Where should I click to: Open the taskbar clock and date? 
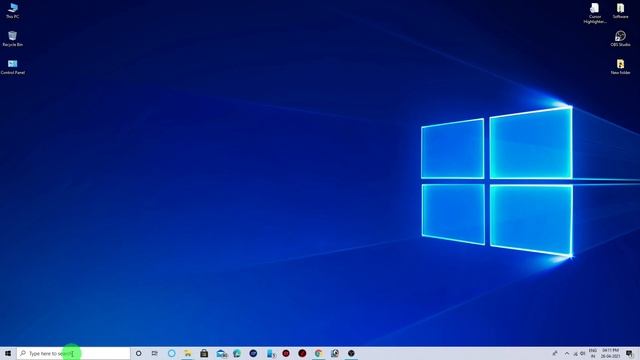click(x=610, y=353)
